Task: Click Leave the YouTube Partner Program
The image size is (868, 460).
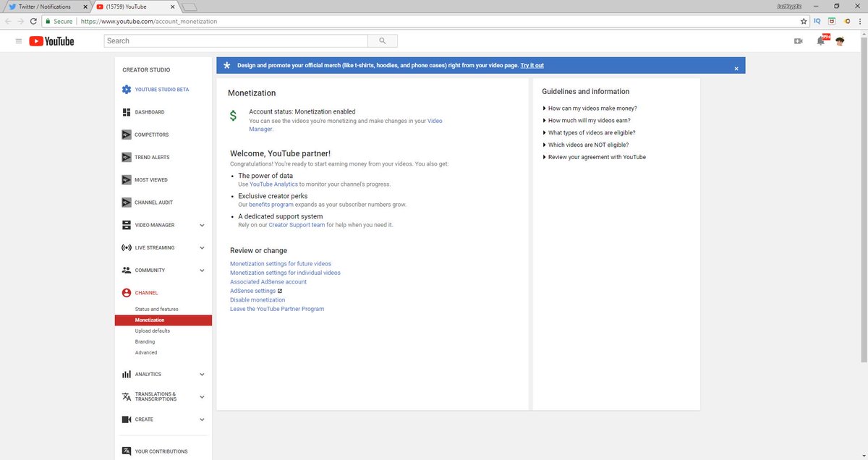Action: point(277,309)
